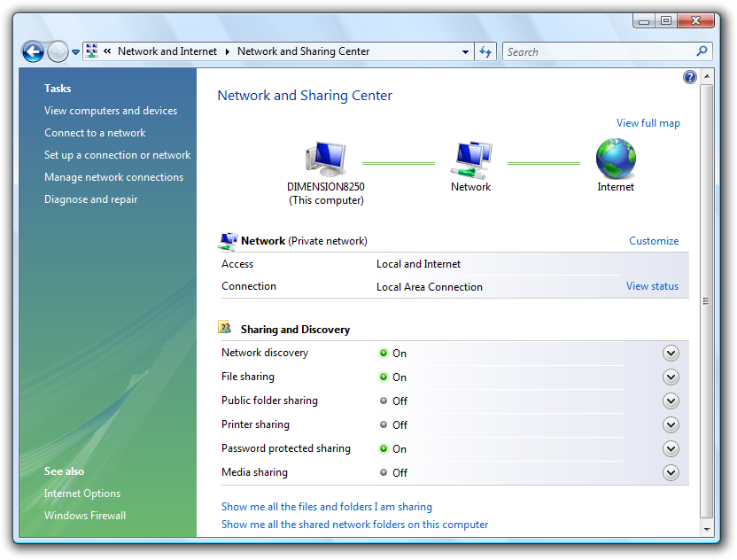The height and width of the screenshot is (560, 737).
Task: Click the Back navigation arrow button
Action: pos(33,51)
